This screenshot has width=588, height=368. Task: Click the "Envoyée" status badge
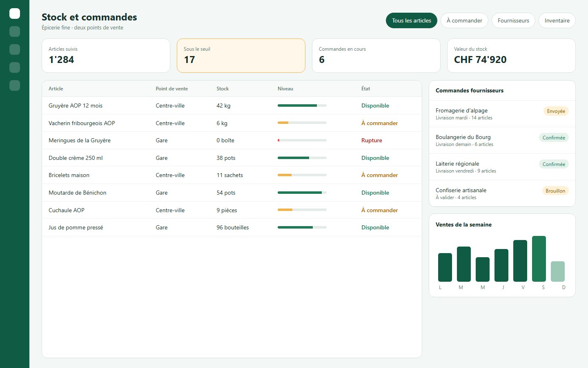[x=556, y=111]
